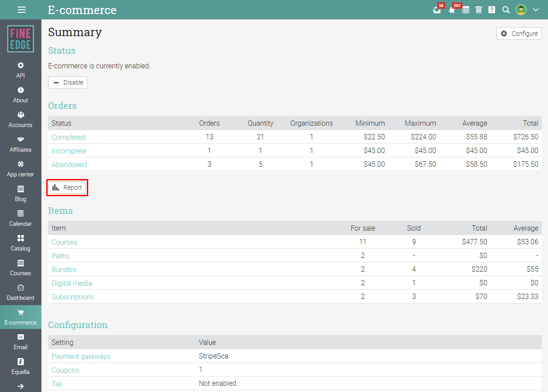Open Email in the sidebar
This screenshot has height=392, width=548.
click(x=20, y=342)
